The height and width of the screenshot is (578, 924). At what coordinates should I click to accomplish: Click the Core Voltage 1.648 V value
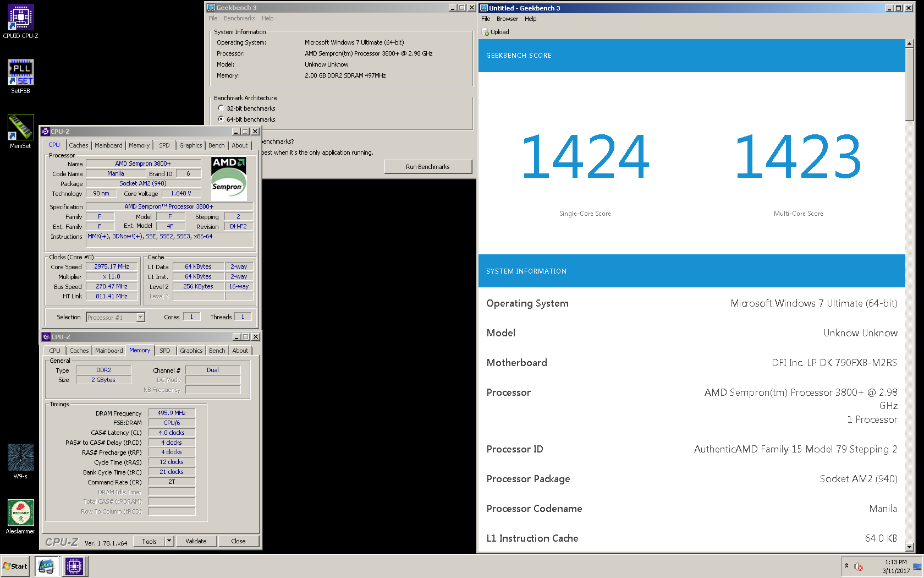pyautogui.click(x=181, y=193)
